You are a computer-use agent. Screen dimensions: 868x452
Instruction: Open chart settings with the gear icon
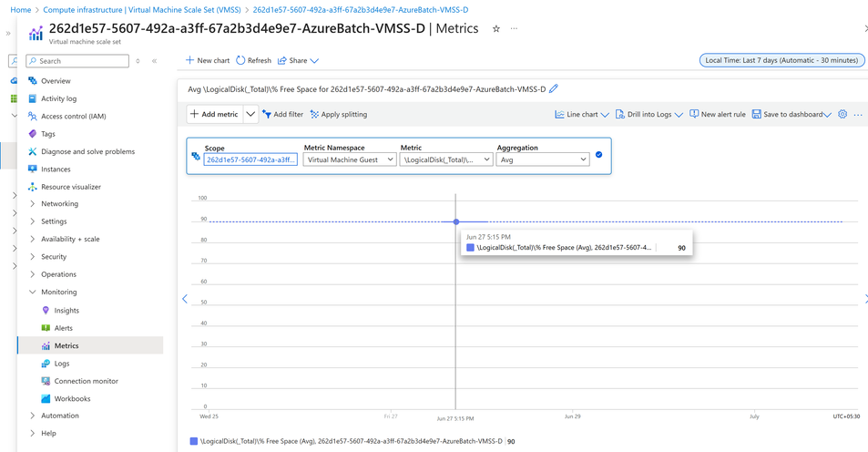[842, 114]
